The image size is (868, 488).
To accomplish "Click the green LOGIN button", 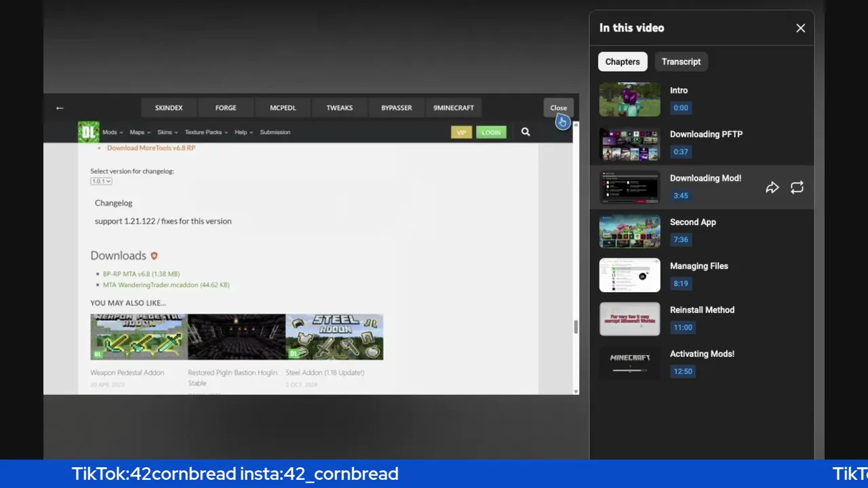I will [491, 133].
